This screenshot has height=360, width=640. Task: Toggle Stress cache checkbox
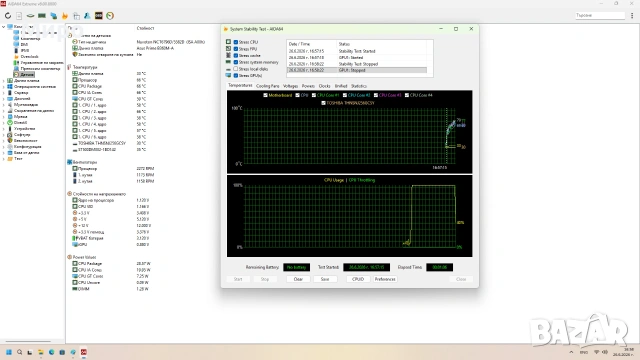[236, 55]
